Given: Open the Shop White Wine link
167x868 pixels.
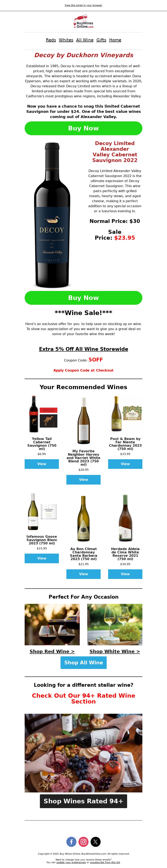Looking at the screenshot, I should tap(115, 651).
